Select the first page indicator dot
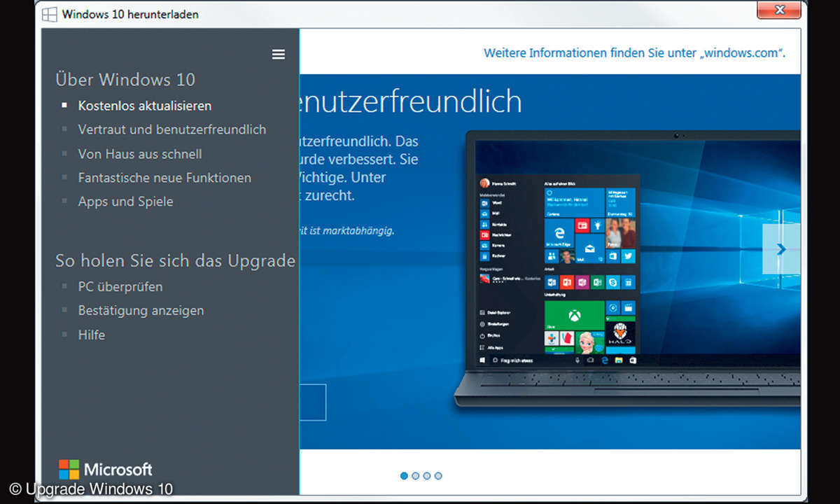The width and height of the screenshot is (840, 504). click(404, 476)
